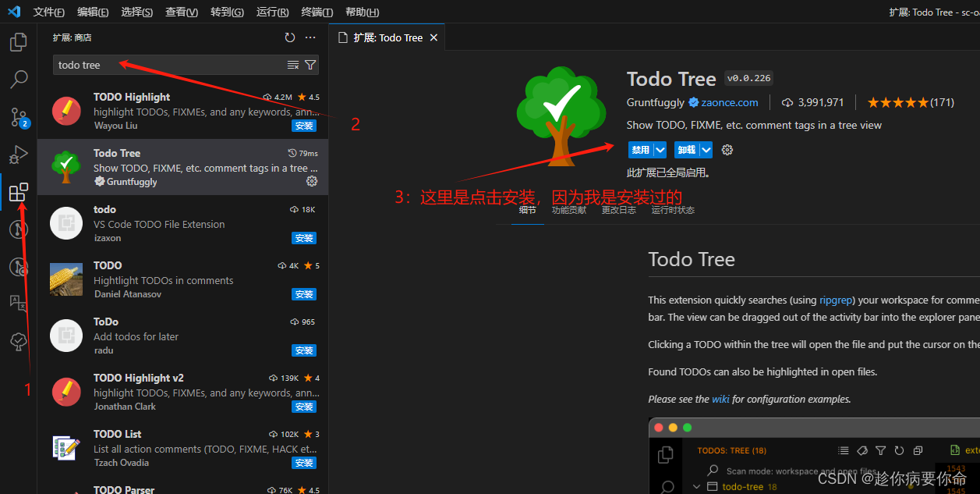Click the verified publisher badge next to Gruntfuggly
Viewport: 980px width, 494px height.
(x=693, y=102)
